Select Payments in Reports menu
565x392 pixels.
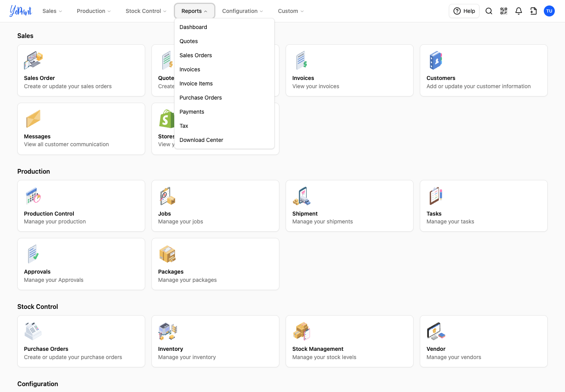pyautogui.click(x=224, y=112)
